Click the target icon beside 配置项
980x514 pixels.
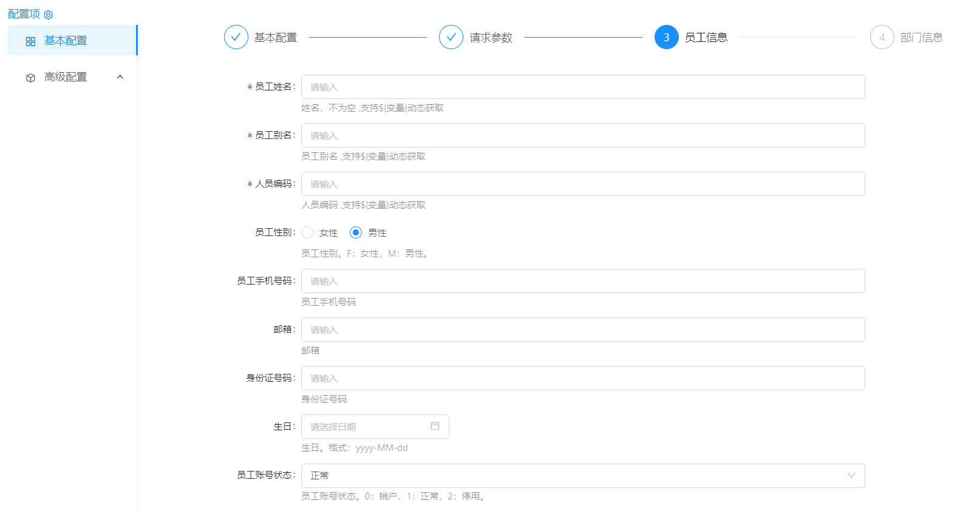(x=49, y=15)
